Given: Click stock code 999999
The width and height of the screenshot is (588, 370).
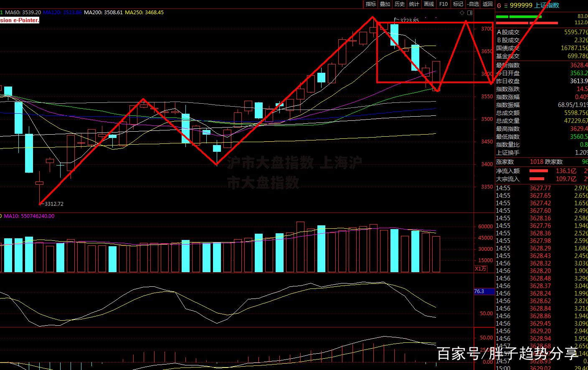Looking at the screenshot, I should (x=521, y=5).
